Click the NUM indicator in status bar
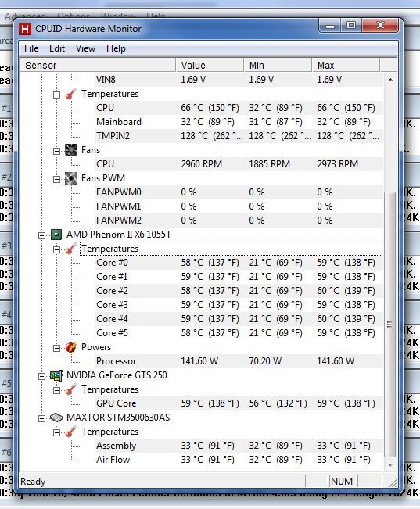The height and width of the screenshot is (509, 420). coord(342,481)
